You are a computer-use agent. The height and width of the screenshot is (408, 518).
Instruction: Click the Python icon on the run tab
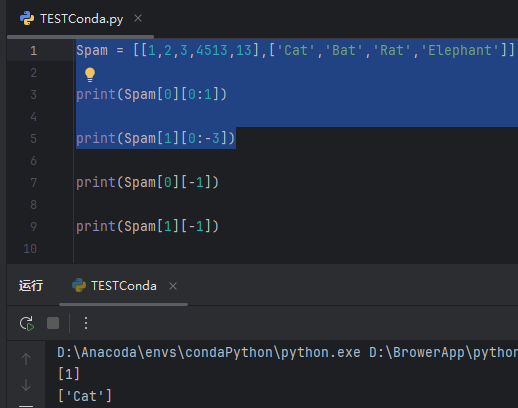point(79,285)
